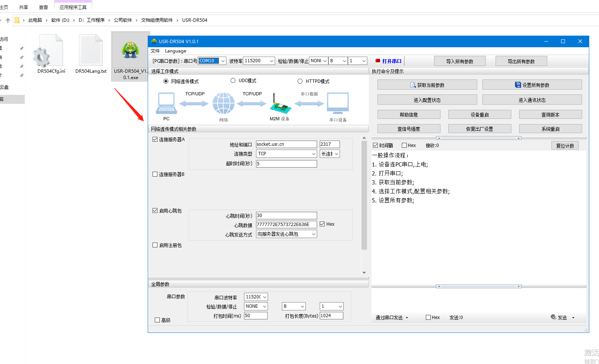Click the 心跳时间(秒) input field
The image size is (599, 364).
click(x=286, y=216)
